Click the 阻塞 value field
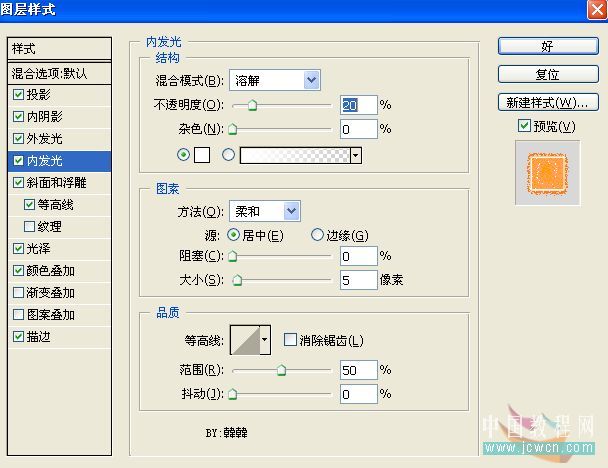Viewport: 608px width, 468px height. (358, 256)
